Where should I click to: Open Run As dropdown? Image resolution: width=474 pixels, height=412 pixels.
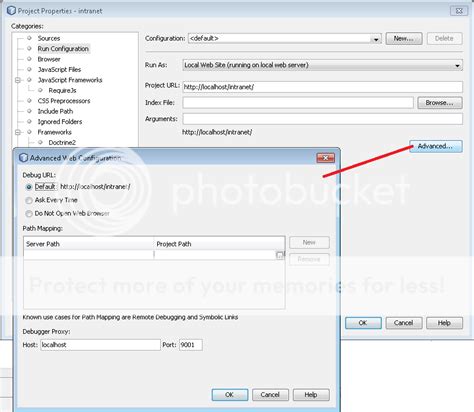coord(322,65)
